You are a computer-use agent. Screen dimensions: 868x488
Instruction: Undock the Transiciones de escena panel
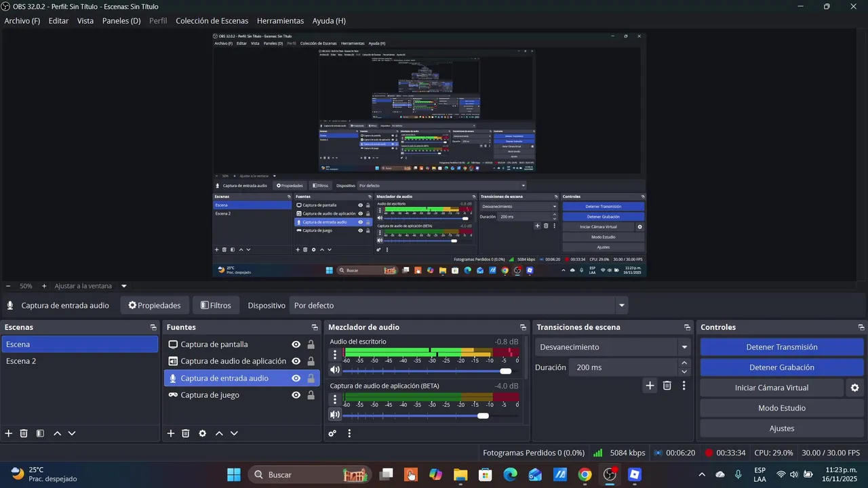pos(687,327)
